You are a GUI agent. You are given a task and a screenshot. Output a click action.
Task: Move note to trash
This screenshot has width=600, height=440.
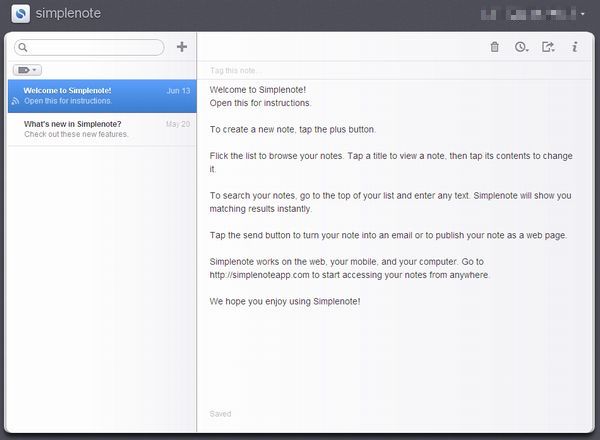click(495, 47)
